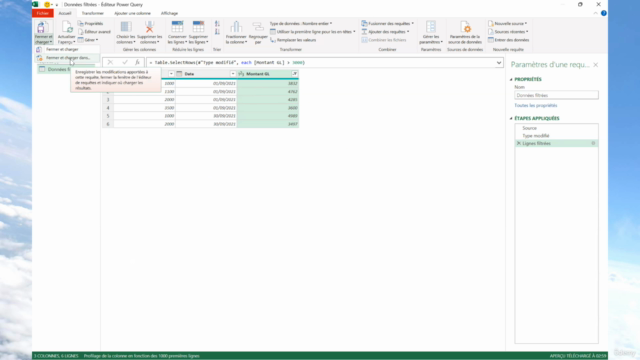Open the Help question mark icon

pyautogui.click(x=604, y=13)
